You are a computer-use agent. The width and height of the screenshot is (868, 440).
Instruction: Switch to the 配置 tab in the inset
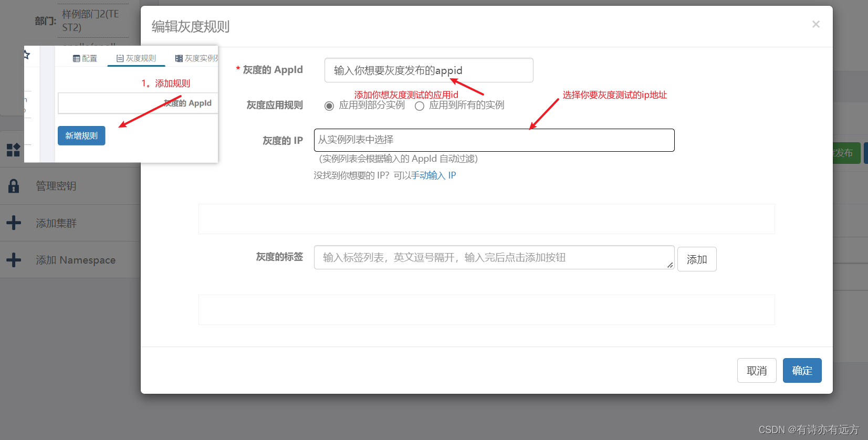click(85, 58)
